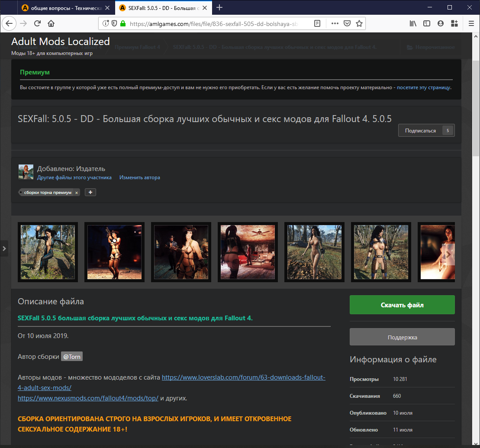The image size is (480, 448).
Task: Open the Firefox hamburger application menu
Action: tap(471, 23)
